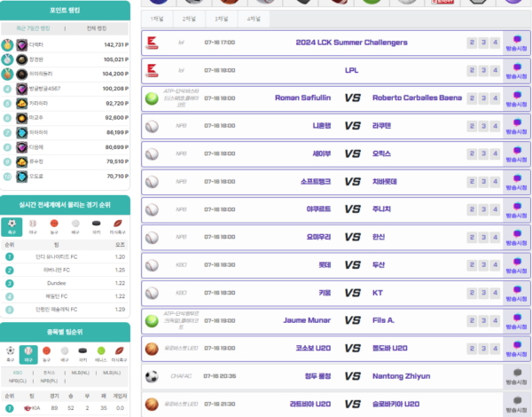Click the 포인트 랭킹 panel header
Image resolution: width=532 pixels, height=417 pixels.
[x=65, y=10]
